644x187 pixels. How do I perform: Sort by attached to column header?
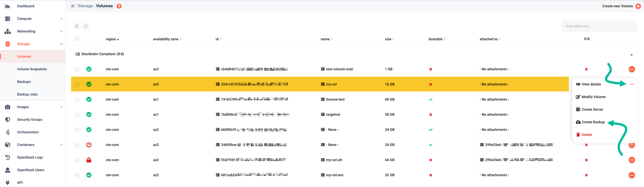point(490,39)
